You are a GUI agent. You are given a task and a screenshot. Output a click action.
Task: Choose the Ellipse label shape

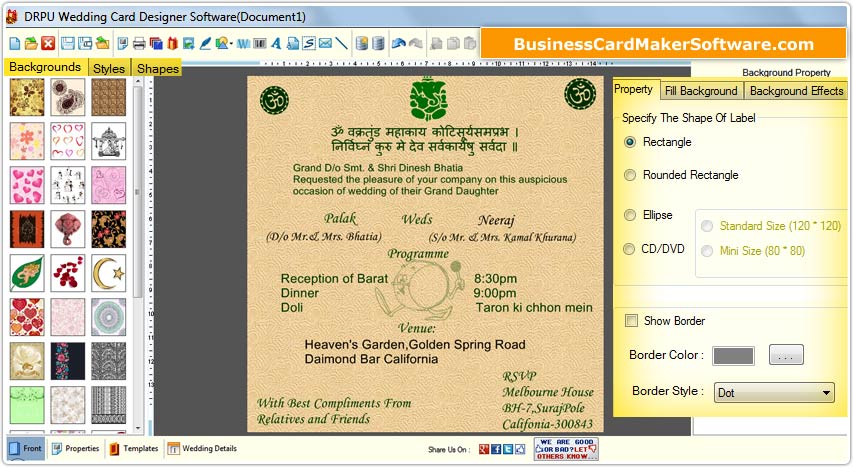coord(630,215)
